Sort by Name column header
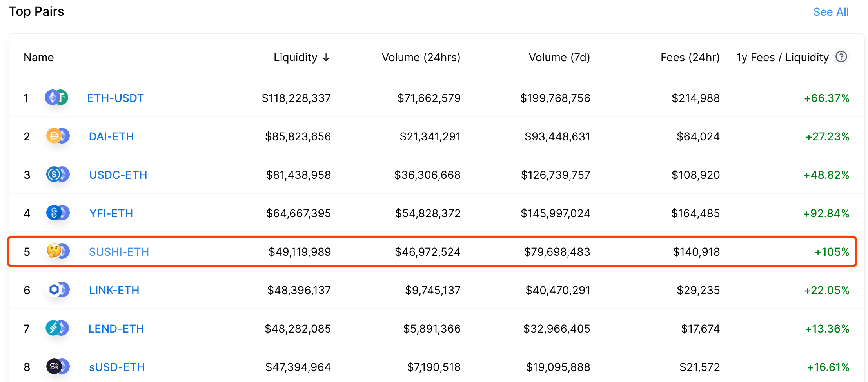The height and width of the screenshot is (382, 868). (39, 57)
